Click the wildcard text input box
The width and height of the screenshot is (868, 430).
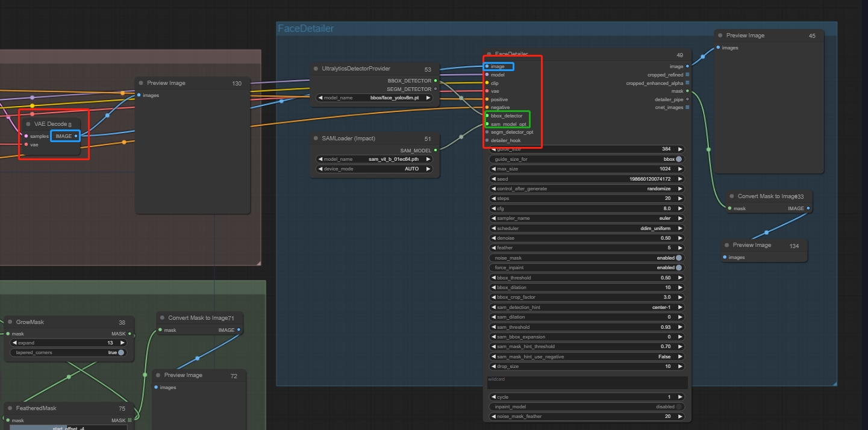587,383
